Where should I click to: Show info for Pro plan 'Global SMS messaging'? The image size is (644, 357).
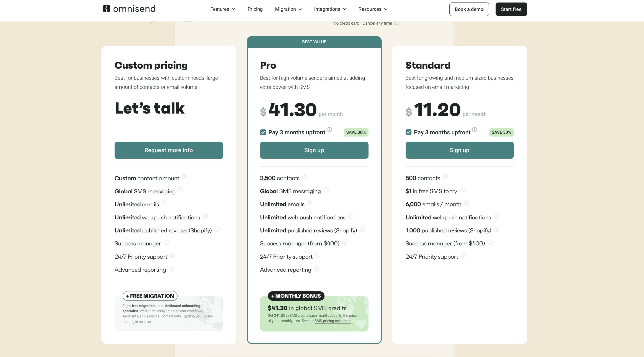click(x=326, y=190)
